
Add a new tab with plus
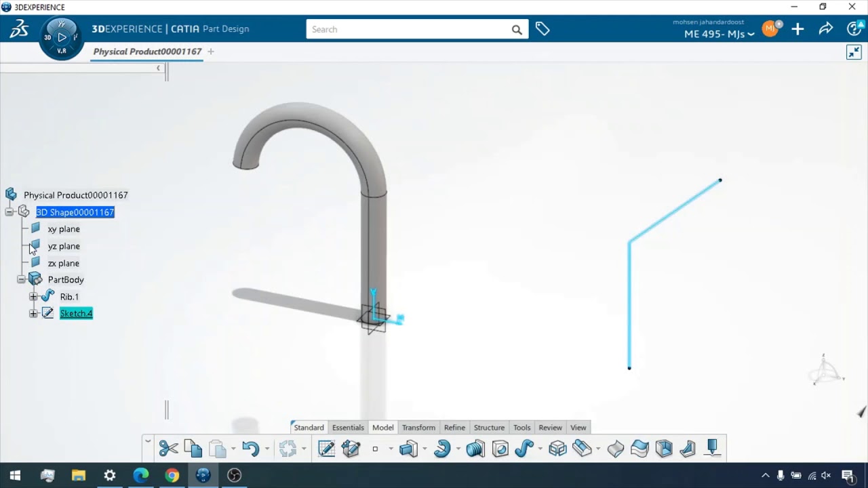pos(210,52)
